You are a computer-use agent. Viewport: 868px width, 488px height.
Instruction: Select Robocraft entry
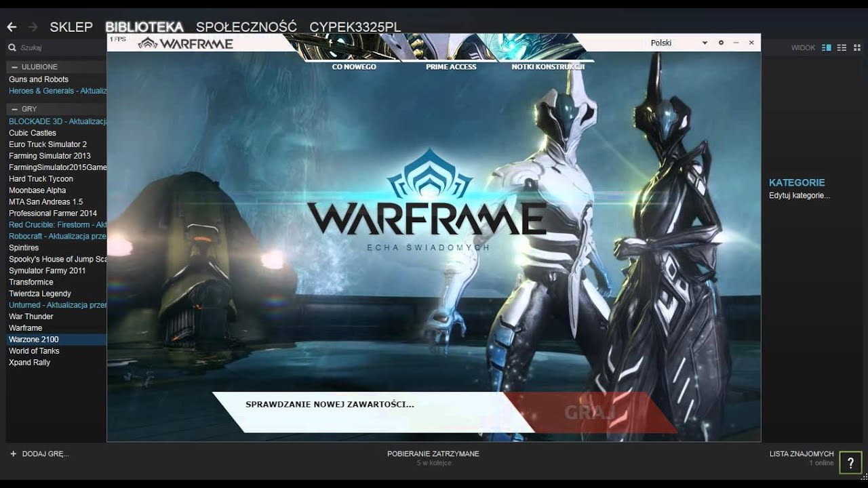coord(58,237)
